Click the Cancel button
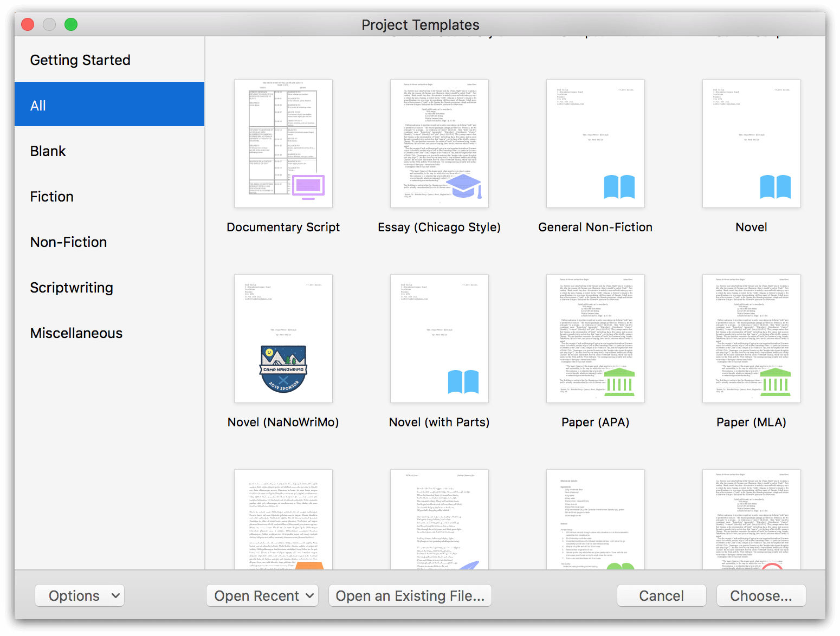Image resolution: width=840 pixels, height=636 pixels. click(x=661, y=595)
